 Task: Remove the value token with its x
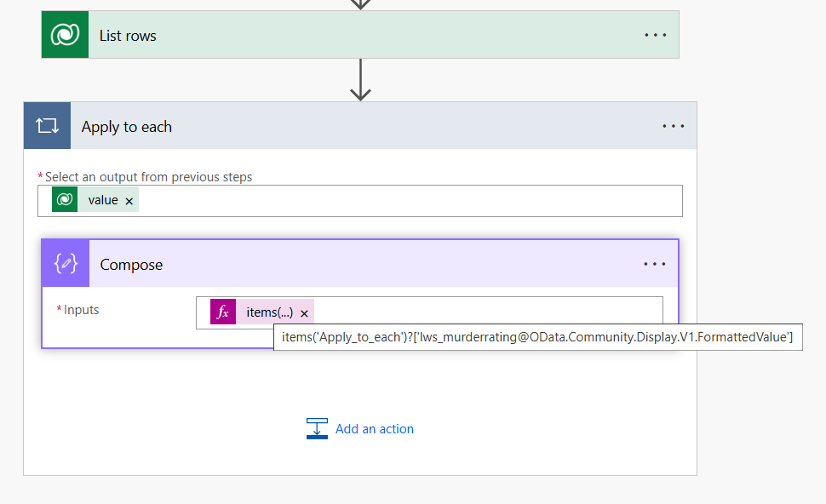129,201
